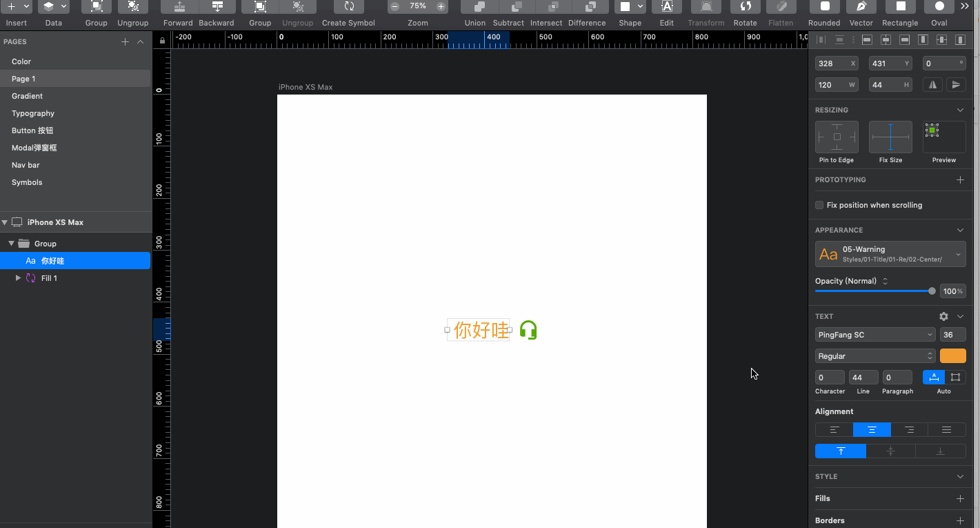
Task: Open text options gear settings
Action: 943,316
